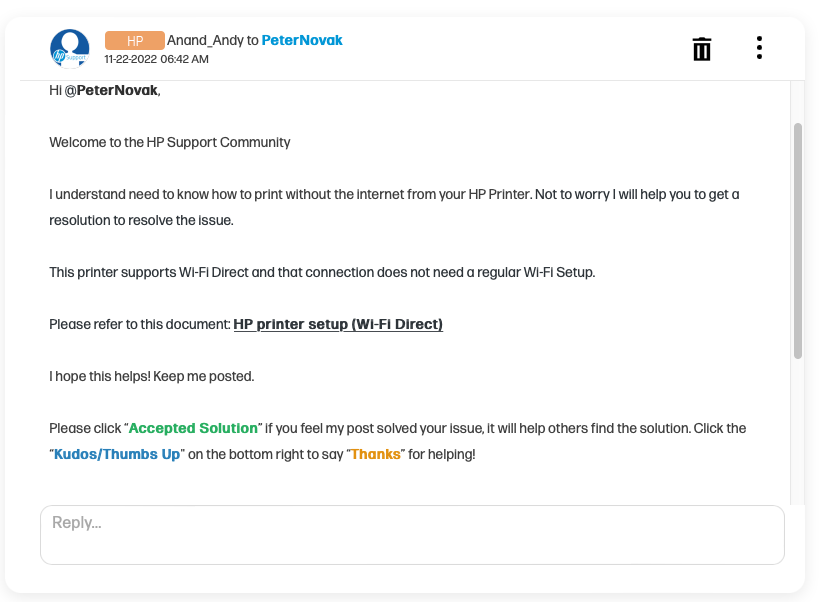The image size is (829, 602).
Task: Focus the Reply input field
Action: pyautogui.click(x=412, y=534)
